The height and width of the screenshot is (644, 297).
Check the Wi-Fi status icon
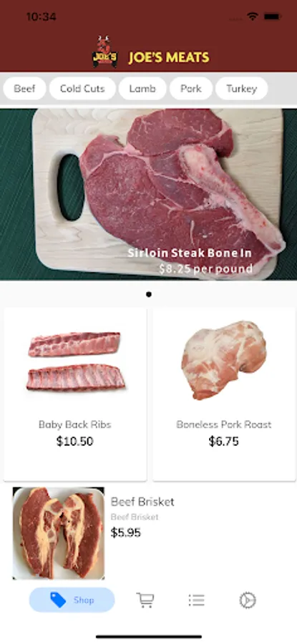[252, 16]
